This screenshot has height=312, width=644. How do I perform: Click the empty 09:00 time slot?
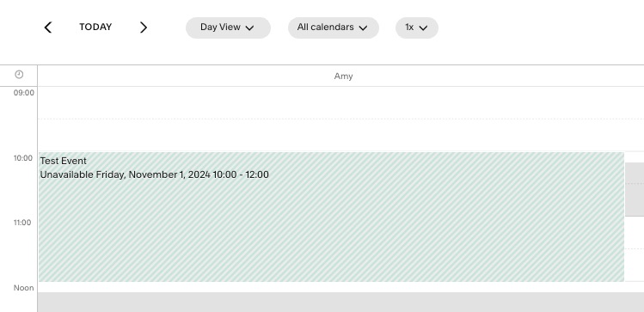tap(340, 102)
